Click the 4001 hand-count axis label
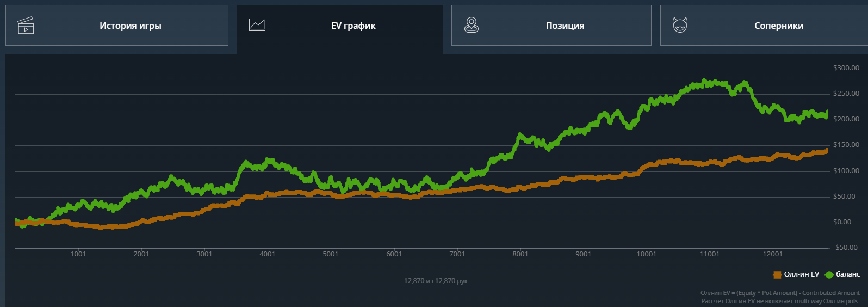Viewport: 868px width, 307px height. pos(268,254)
